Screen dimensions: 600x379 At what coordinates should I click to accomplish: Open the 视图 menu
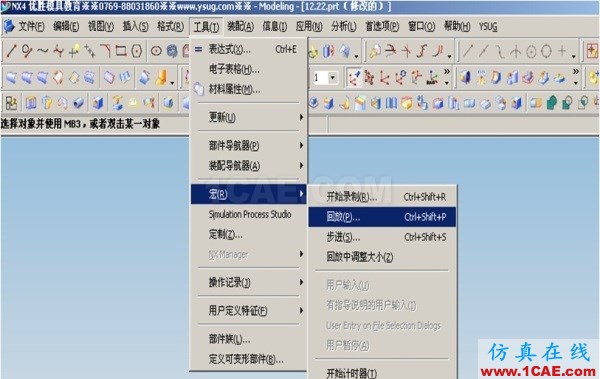tap(101, 26)
